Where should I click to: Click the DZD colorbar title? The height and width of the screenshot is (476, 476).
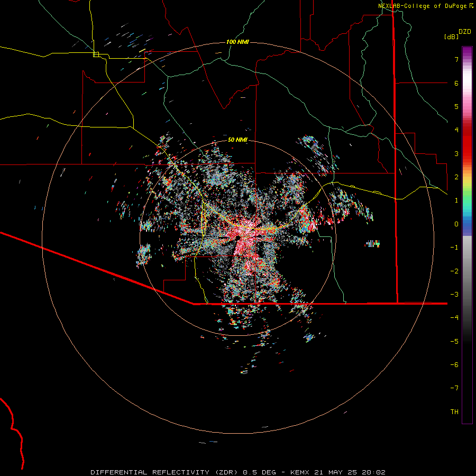click(465, 32)
